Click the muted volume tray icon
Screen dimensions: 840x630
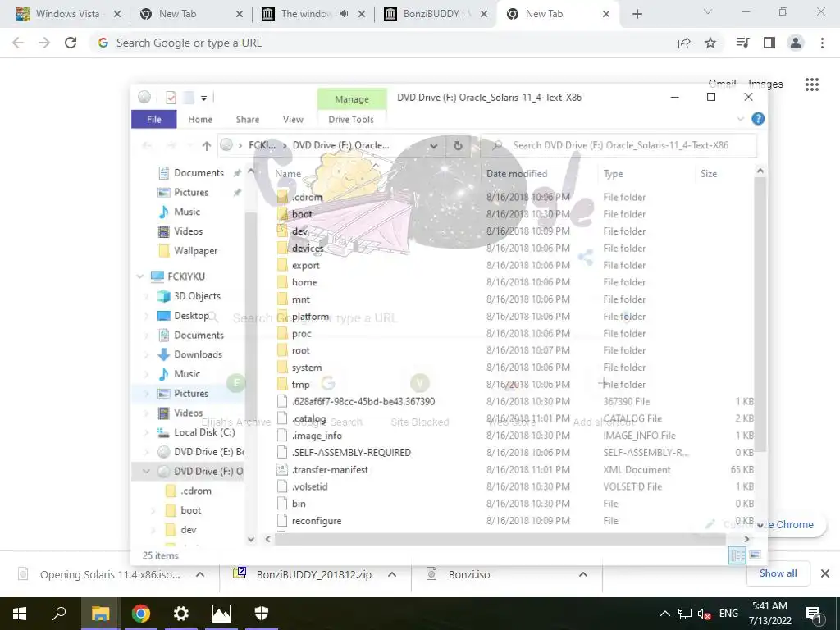(x=705, y=614)
